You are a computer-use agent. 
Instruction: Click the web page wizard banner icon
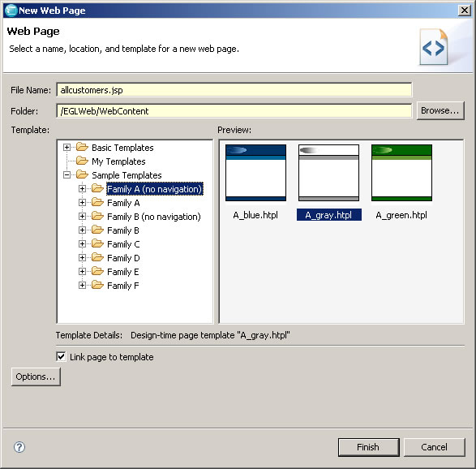(434, 47)
